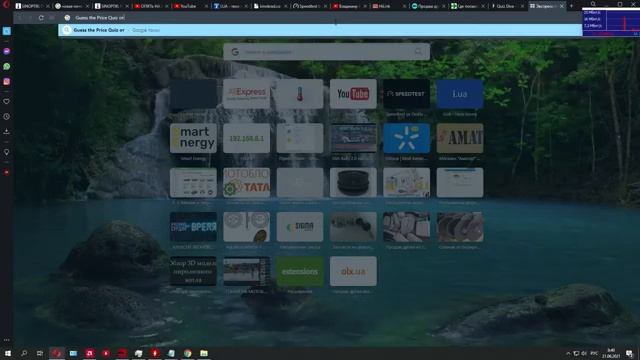Screen dimensions: 640x360
Task: Reload the page with the refresh icon
Action: tap(41, 18)
